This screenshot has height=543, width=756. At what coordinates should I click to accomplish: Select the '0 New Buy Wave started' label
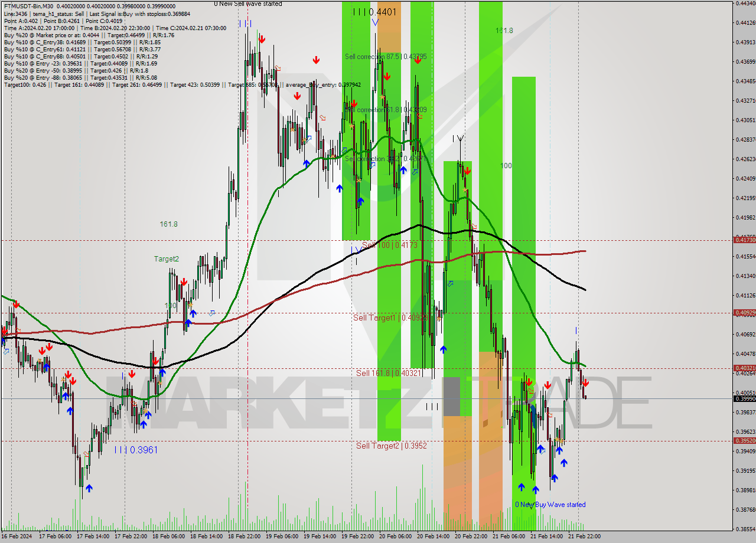coord(550,505)
